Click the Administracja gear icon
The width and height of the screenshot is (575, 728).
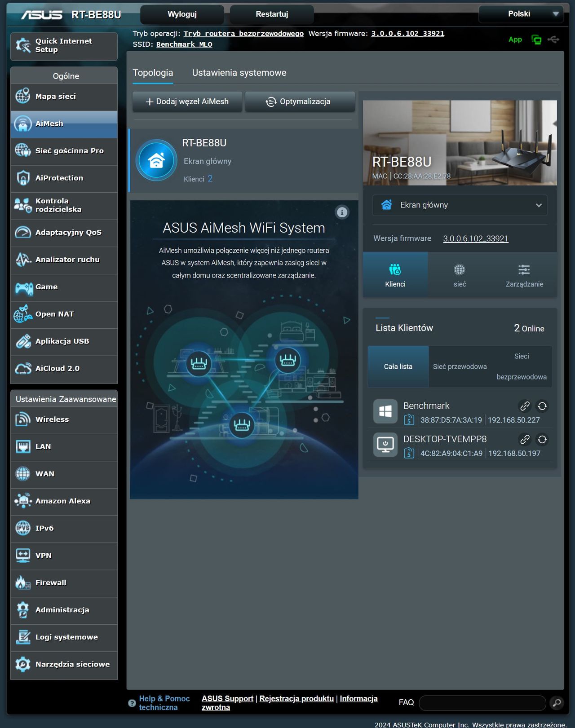click(x=23, y=610)
